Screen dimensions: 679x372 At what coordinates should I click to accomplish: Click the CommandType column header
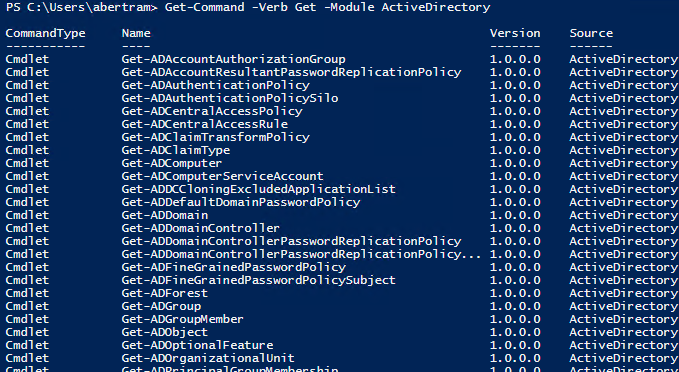pos(45,33)
